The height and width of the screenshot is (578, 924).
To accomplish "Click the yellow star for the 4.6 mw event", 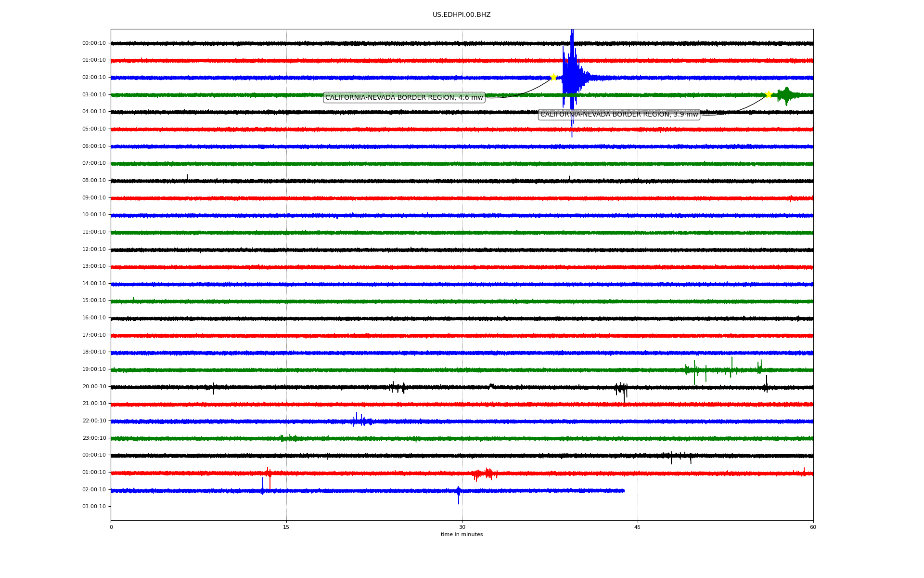I will point(553,77).
